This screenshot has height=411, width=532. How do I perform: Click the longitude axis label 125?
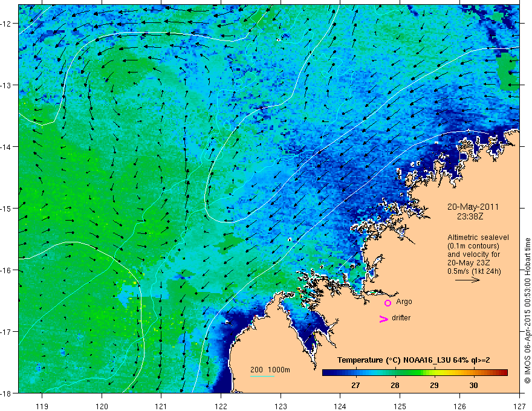(400, 406)
